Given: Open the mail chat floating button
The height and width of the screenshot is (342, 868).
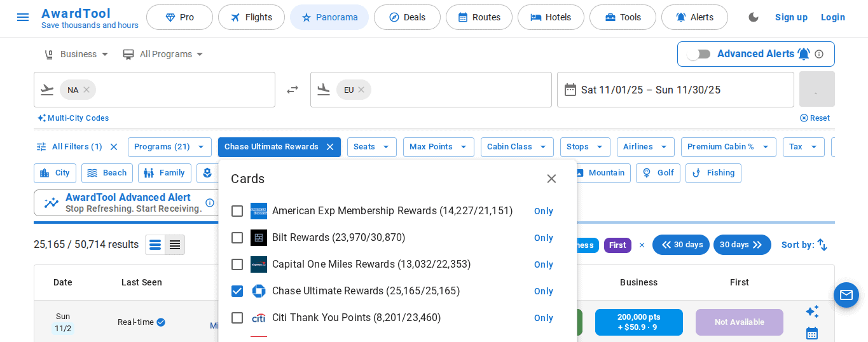Looking at the screenshot, I should point(846,295).
